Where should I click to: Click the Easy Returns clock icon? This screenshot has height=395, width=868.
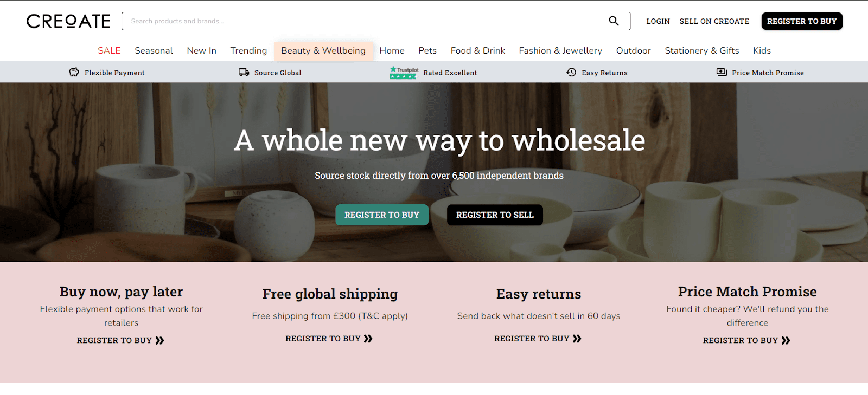(571, 73)
